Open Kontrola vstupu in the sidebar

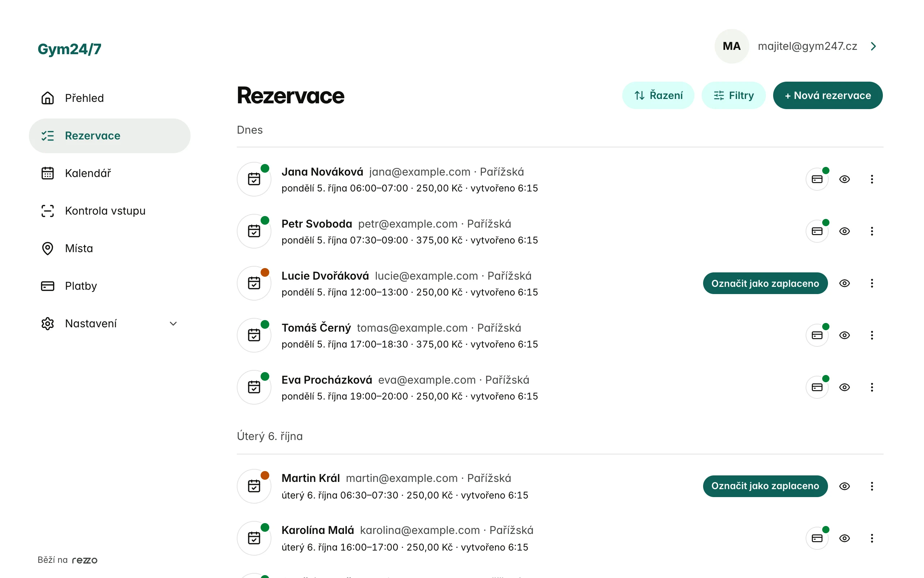pos(110,211)
